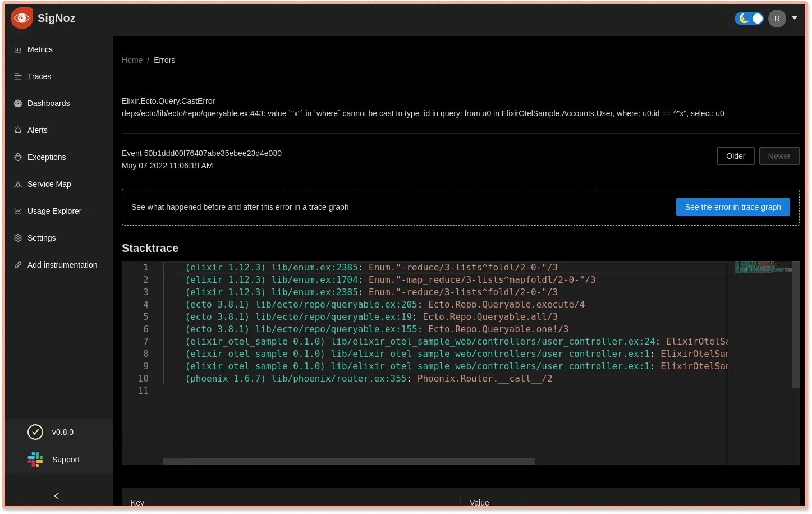Open Usage Explorer in the sidebar
The image size is (812, 514).
pyautogui.click(x=59, y=211)
